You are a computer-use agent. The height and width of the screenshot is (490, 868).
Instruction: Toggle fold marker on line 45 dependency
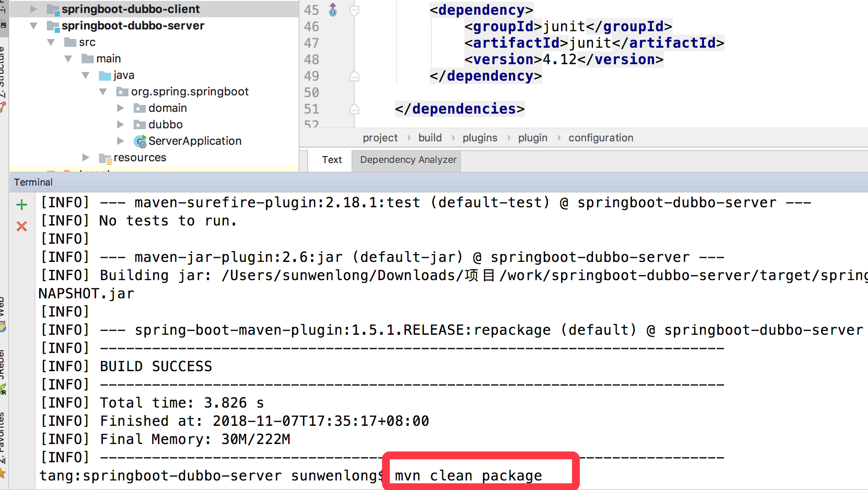click(x=354, y=10)
